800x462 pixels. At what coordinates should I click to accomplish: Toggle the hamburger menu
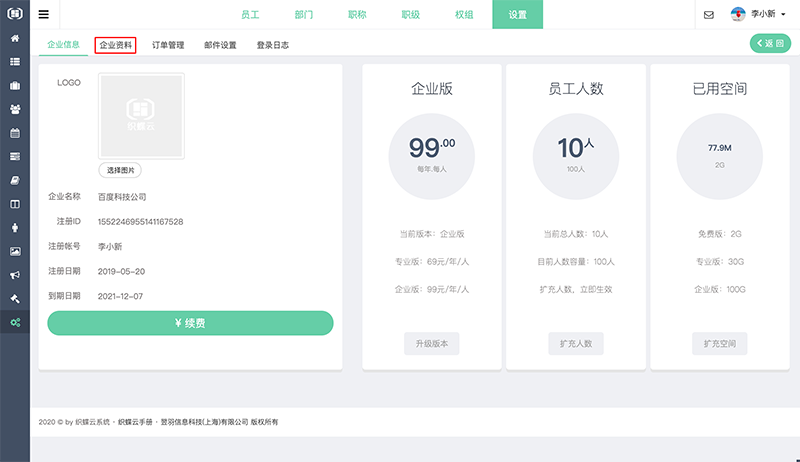tap(44, 14)
